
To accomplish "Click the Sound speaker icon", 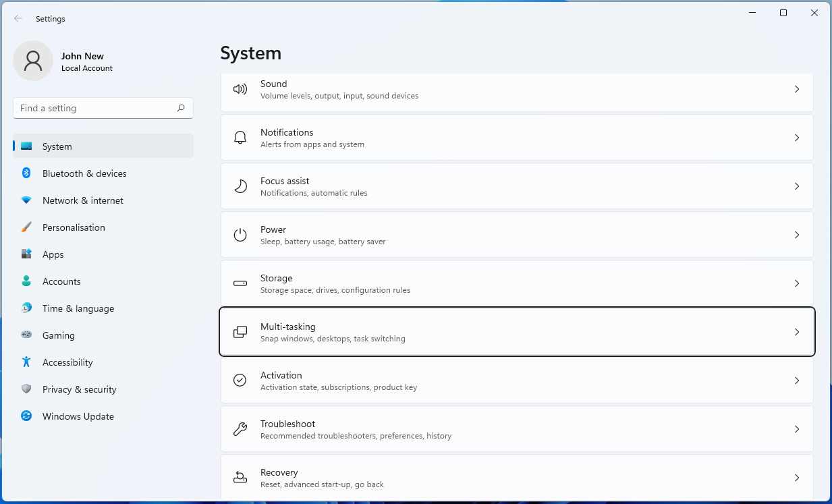I will pyautogui.click(x=240, y=89).
